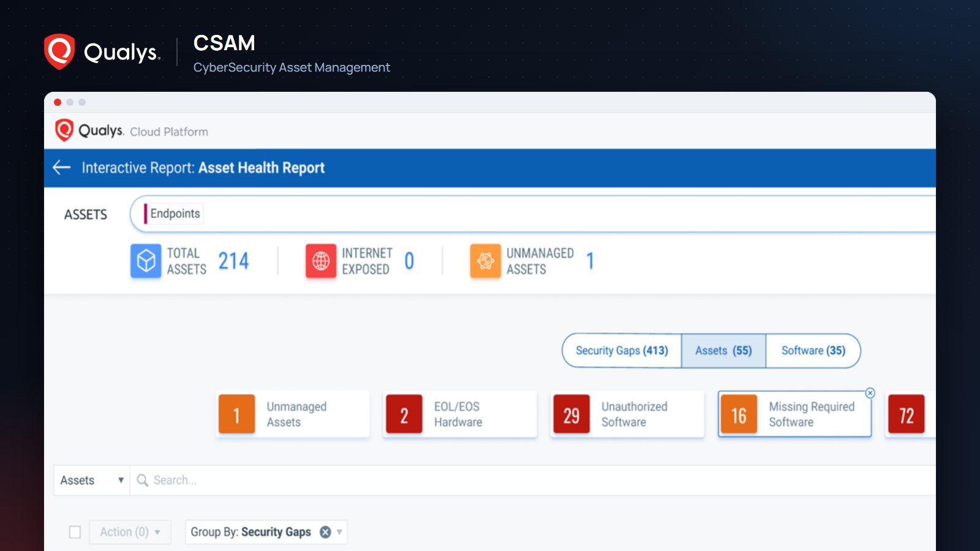Tick the select-all checkbox beside Action
This screenshot has height=551, width=980.
pos(75,532)
